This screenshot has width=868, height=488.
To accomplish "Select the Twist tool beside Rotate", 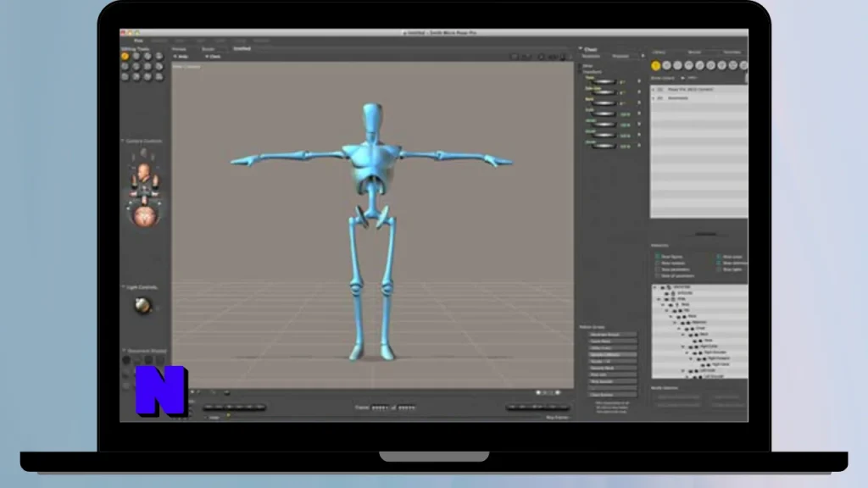I will [x=136, y=57].
